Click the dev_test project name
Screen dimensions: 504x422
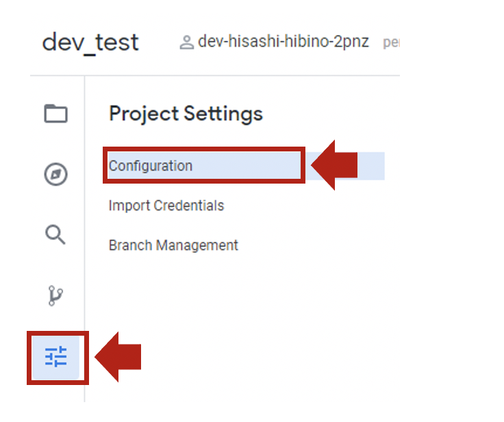click(90, 42)
